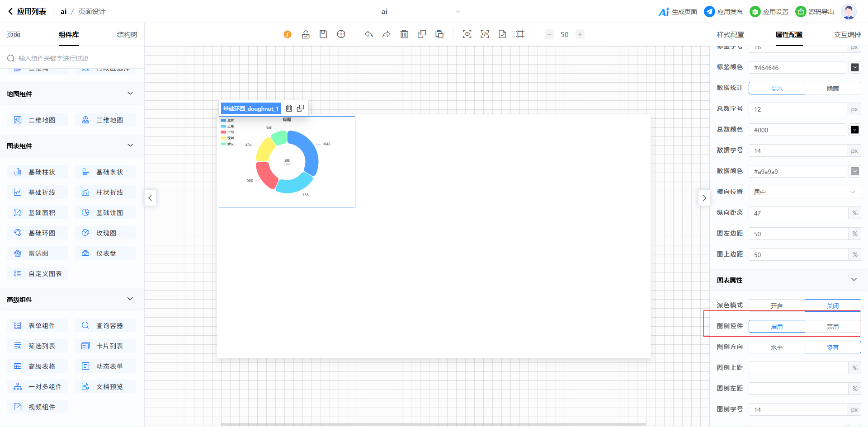This screenshot has height=427, width=868.
Task: Collapse the 图表属性 section
Action: click(854, 280)
